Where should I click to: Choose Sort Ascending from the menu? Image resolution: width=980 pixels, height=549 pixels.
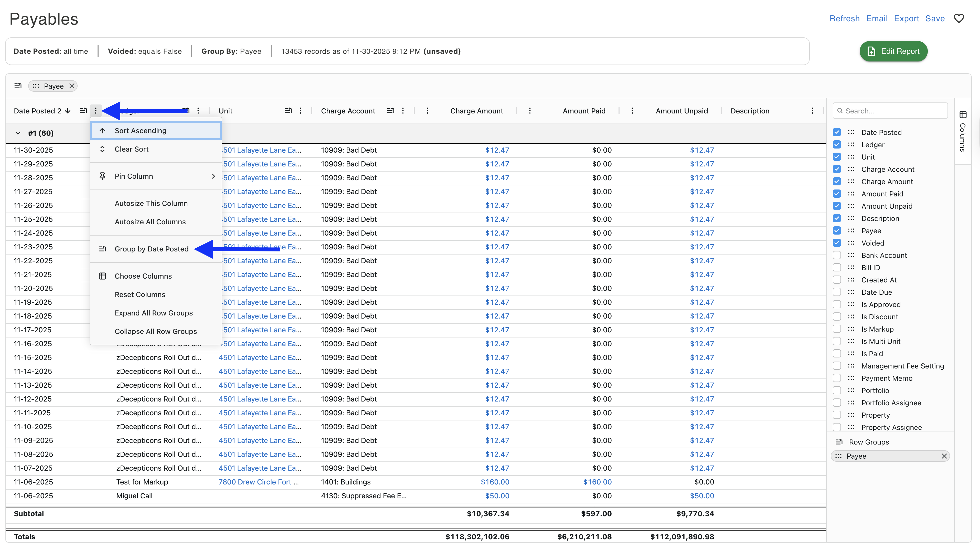140,131
